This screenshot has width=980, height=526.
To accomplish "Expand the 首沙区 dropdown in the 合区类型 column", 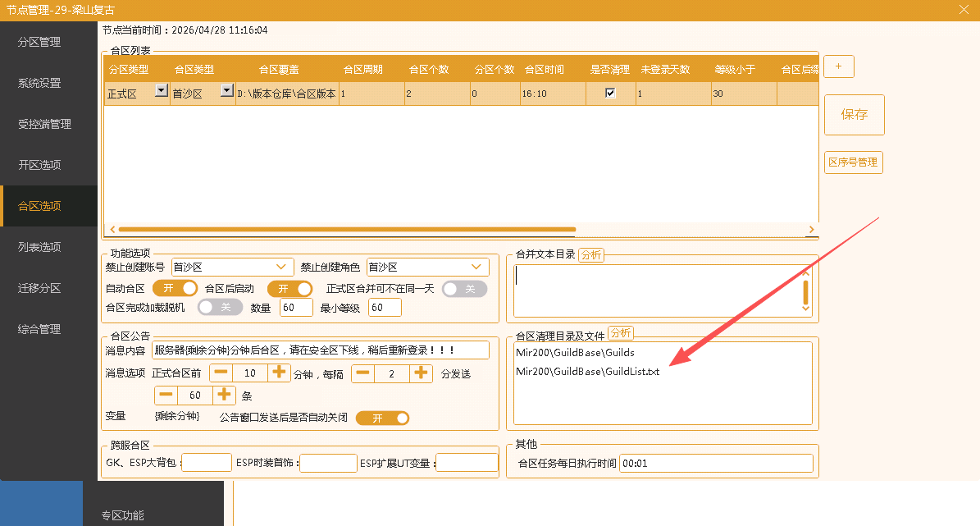I will pyautogui.click(x=227, y=90).
